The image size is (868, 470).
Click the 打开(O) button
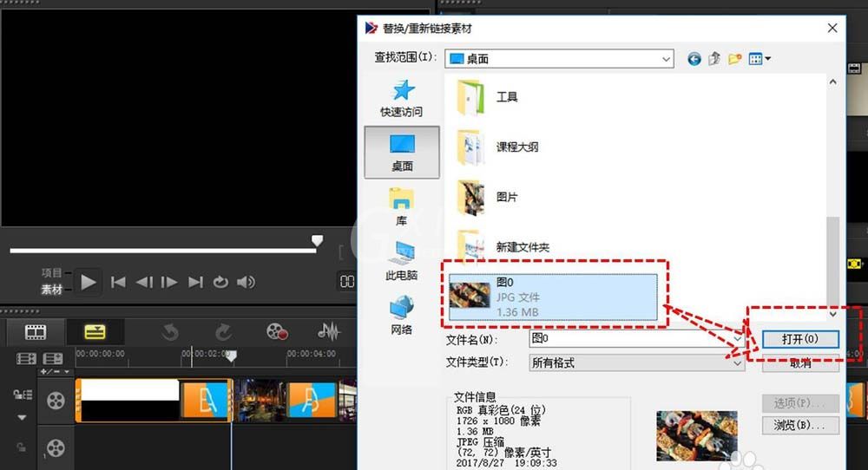pyautogui.click(x=800, y=338)
